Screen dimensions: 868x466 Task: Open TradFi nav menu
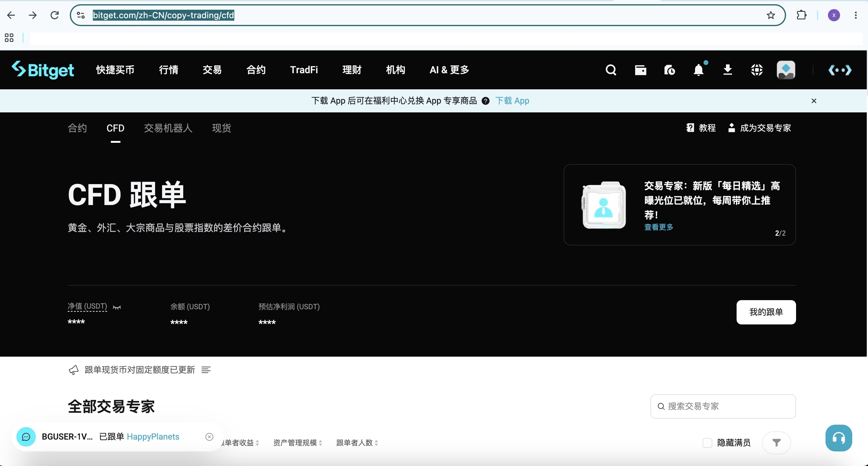(x=304, y=70)
